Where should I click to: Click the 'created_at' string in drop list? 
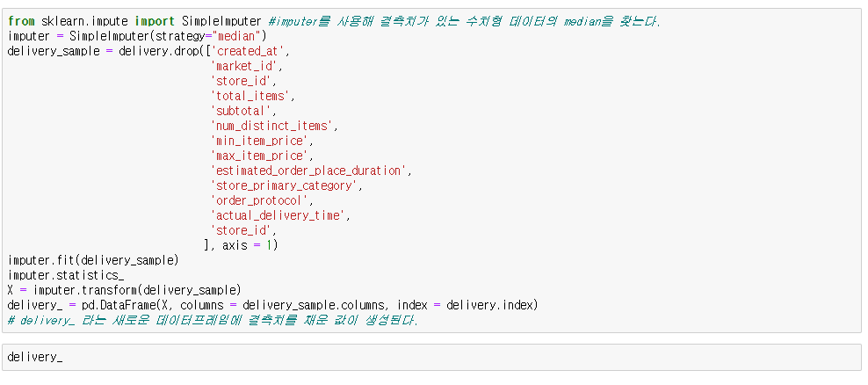(248, 52)
